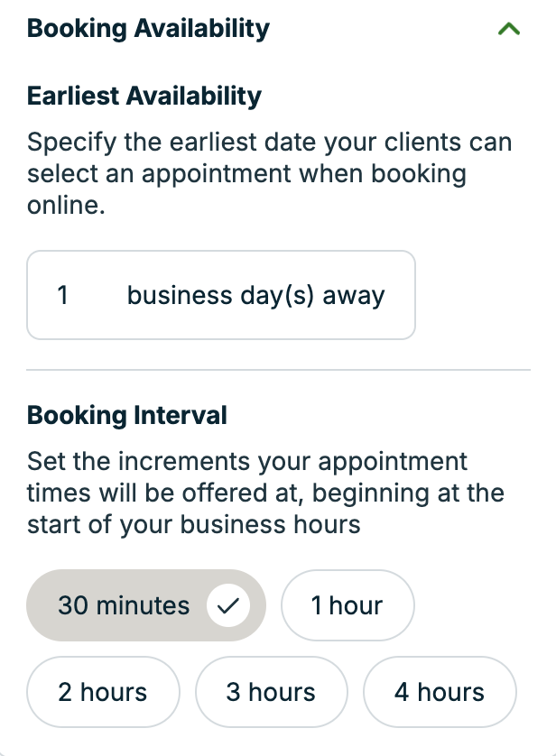This screenshot has height=756, width=556.
Task: Switch booking interval to 4 hours
Action: (x=440, y=692)
